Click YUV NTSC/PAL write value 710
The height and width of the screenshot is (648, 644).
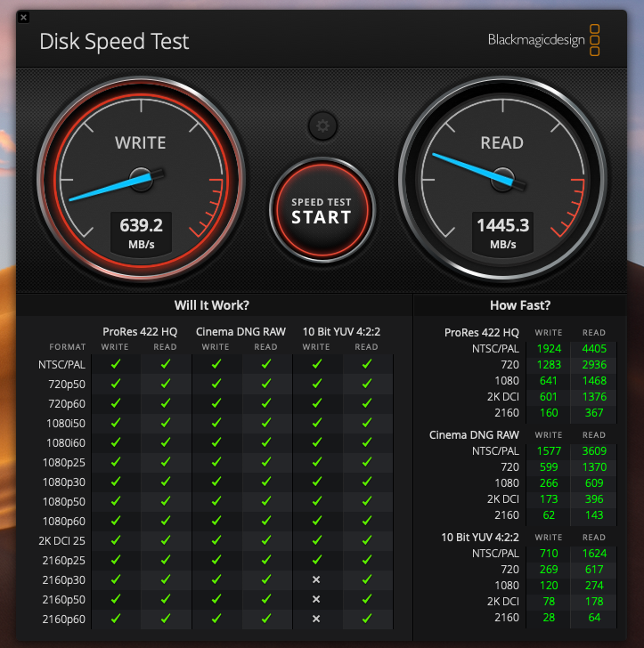[549, 554]
